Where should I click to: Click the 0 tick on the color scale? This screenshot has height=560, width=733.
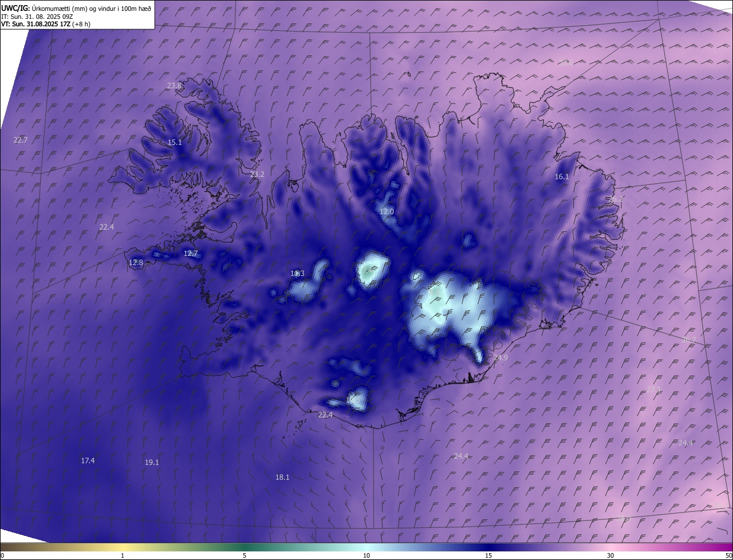tap(2, 555)
